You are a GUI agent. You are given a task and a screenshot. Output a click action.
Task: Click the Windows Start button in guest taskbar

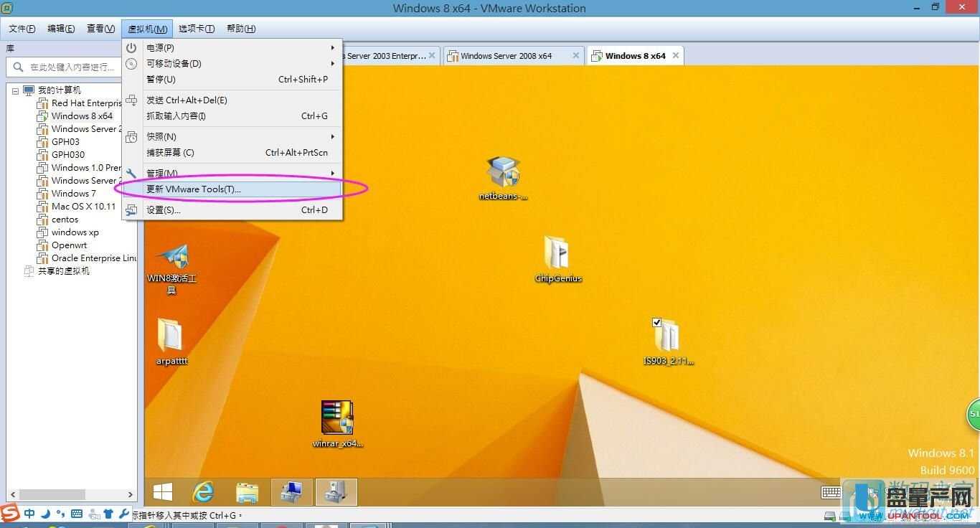(x=163, y=492)
